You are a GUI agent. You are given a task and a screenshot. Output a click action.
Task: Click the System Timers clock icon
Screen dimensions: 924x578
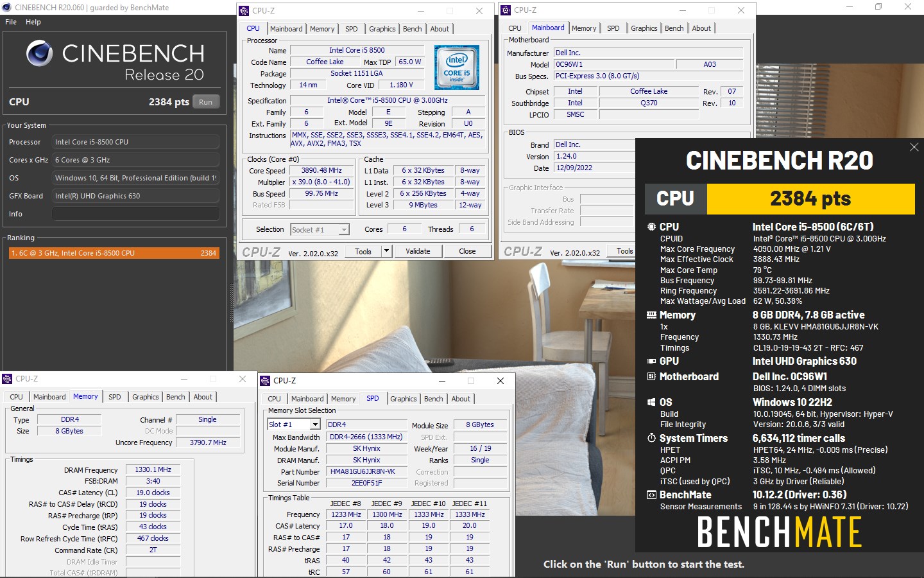651,438
